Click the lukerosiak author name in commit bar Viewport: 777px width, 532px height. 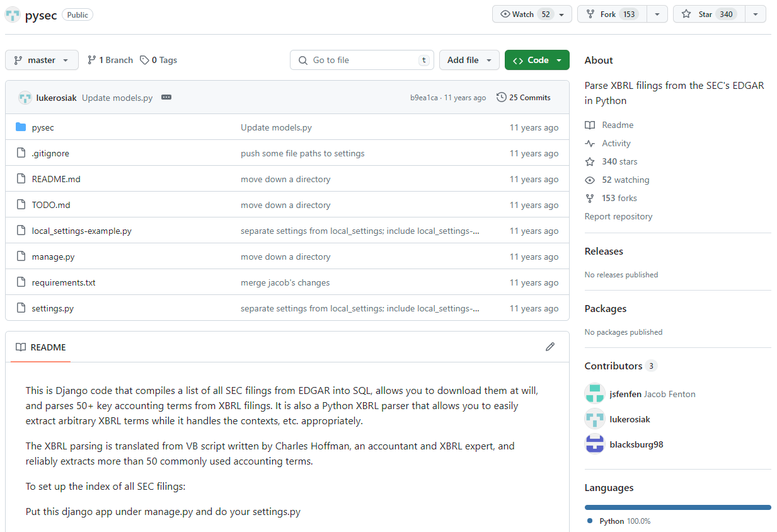point(57,98)
